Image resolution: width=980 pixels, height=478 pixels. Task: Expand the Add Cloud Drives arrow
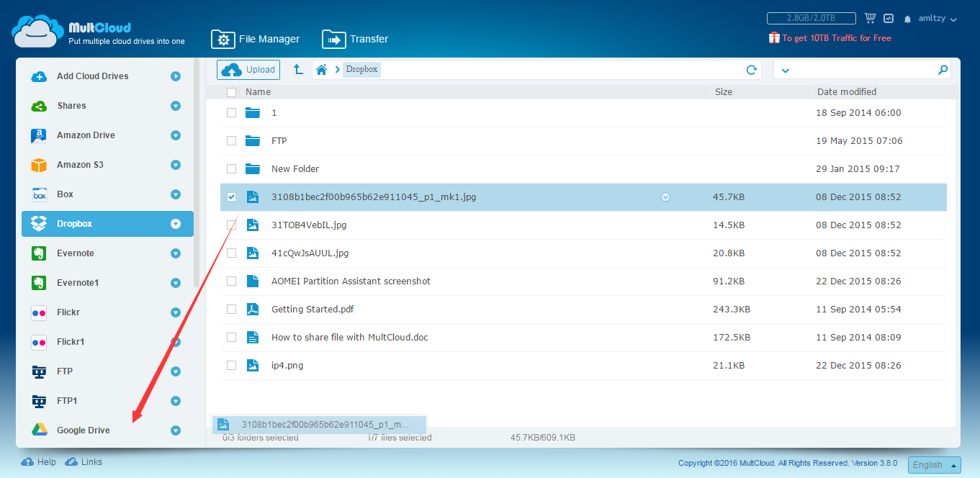tap(176, 76)
